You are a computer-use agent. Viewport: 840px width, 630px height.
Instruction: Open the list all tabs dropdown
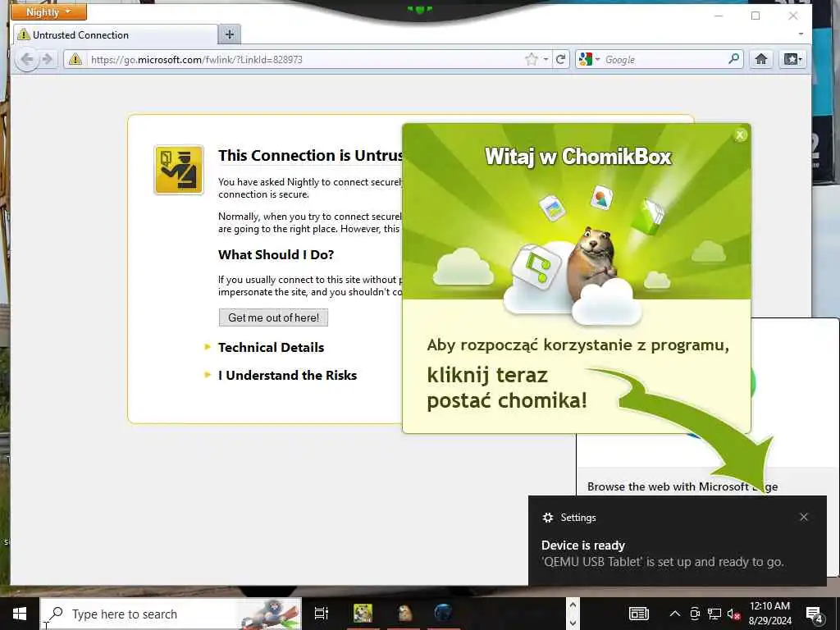point(801,34)
